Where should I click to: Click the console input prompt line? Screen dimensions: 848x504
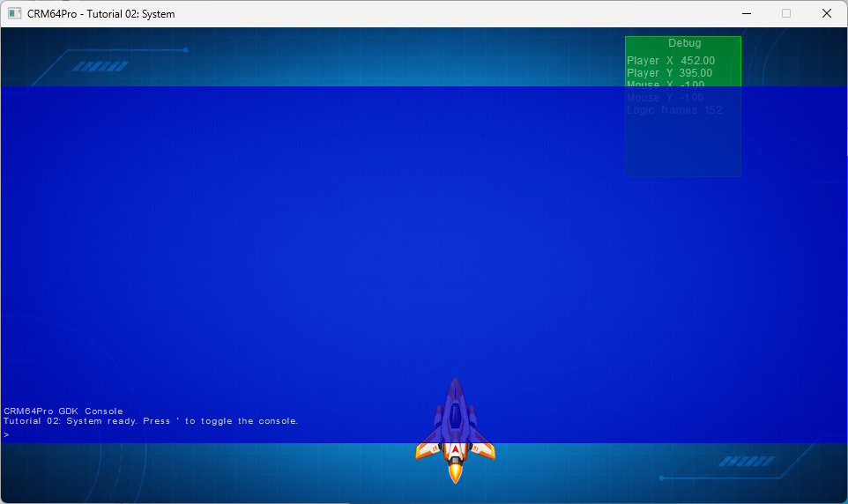[x=6, y=434]
